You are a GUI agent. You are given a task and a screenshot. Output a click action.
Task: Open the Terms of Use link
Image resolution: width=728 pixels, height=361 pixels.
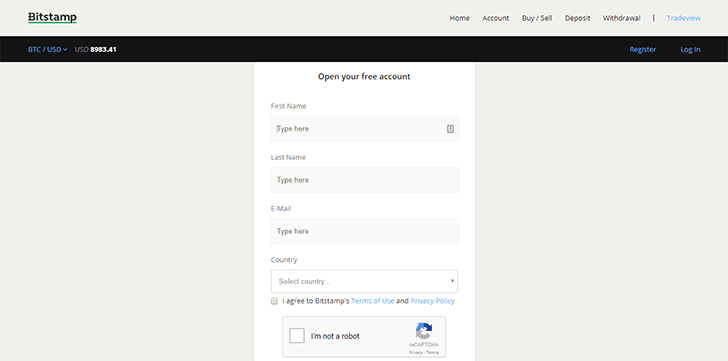coord(372,301)
